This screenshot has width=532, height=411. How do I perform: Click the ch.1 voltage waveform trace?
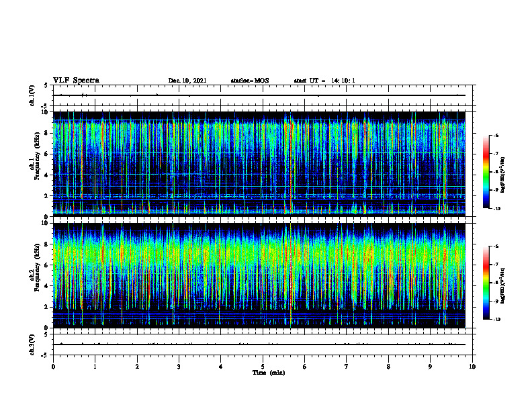(259, 95)
